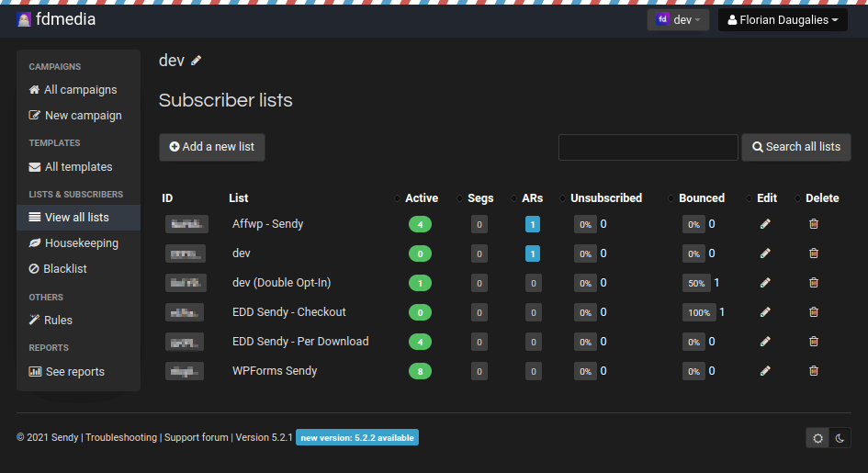Delete the dev list row

coord(814,253)
